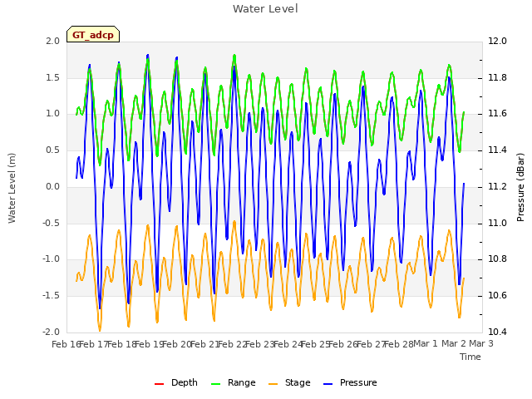The image size is (532, 399).
Task: Click the Water Level chart title
Action: pyautogui.click(x=265, y=9)
